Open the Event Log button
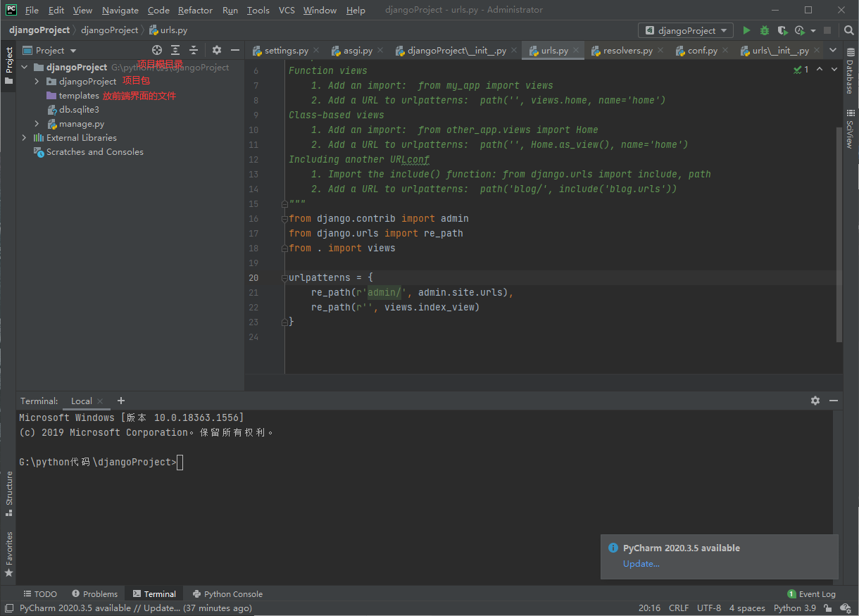Viewport: 859px width, 616px height. (811, 594)
